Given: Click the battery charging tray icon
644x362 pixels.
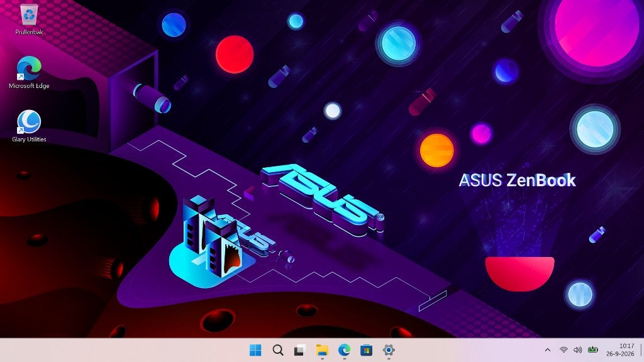Looking at the screenshot, I should [x=592, y=350].
